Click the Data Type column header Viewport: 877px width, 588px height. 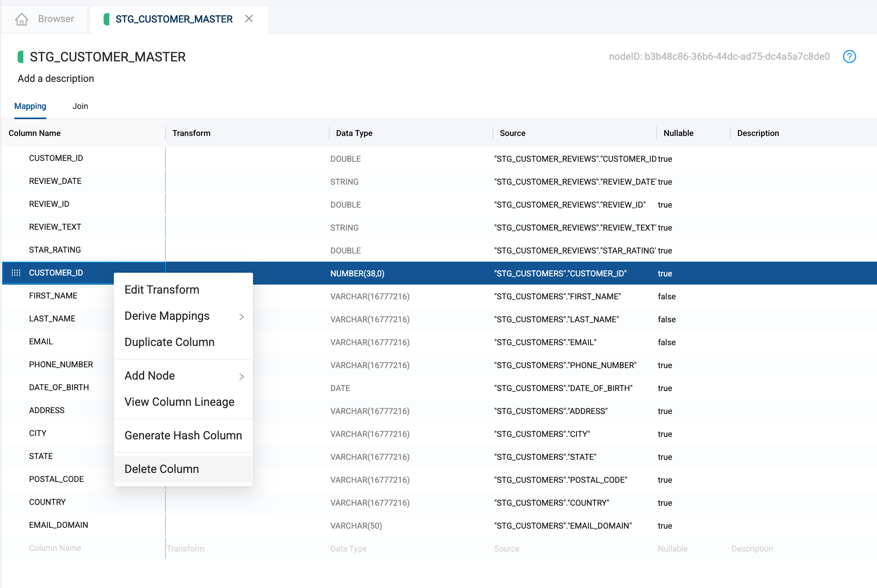tap(354, 133)
